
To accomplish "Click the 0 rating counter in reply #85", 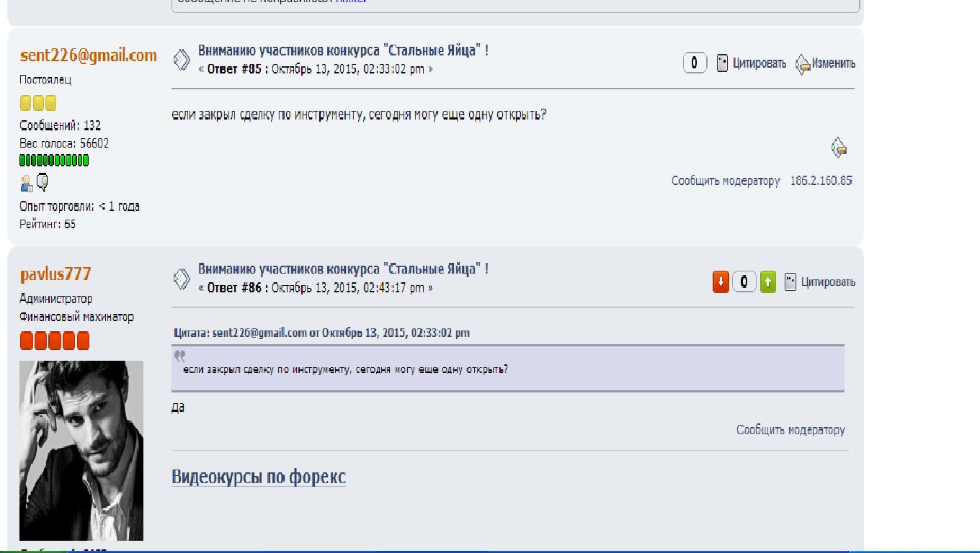I will [695, 63].
